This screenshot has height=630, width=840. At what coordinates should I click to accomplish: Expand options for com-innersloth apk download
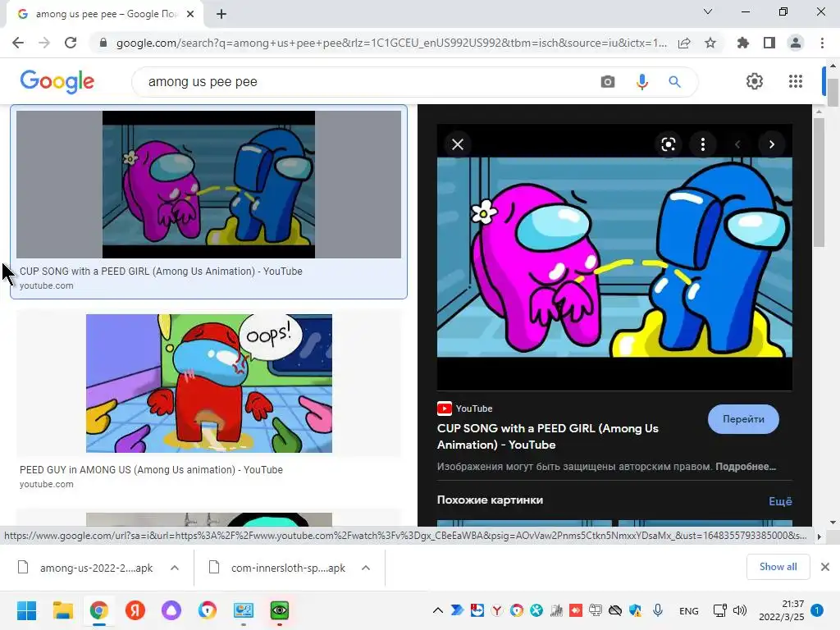(366, 568)
